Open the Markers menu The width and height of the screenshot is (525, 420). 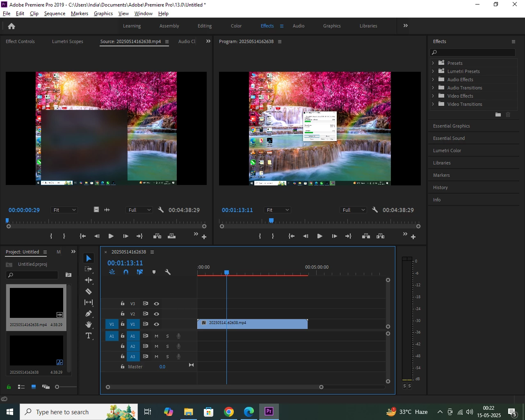click(x=80, y=14)
